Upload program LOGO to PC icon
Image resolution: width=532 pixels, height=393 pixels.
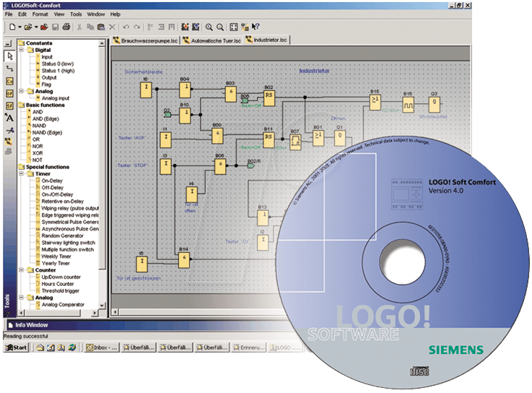click(196, 27)
